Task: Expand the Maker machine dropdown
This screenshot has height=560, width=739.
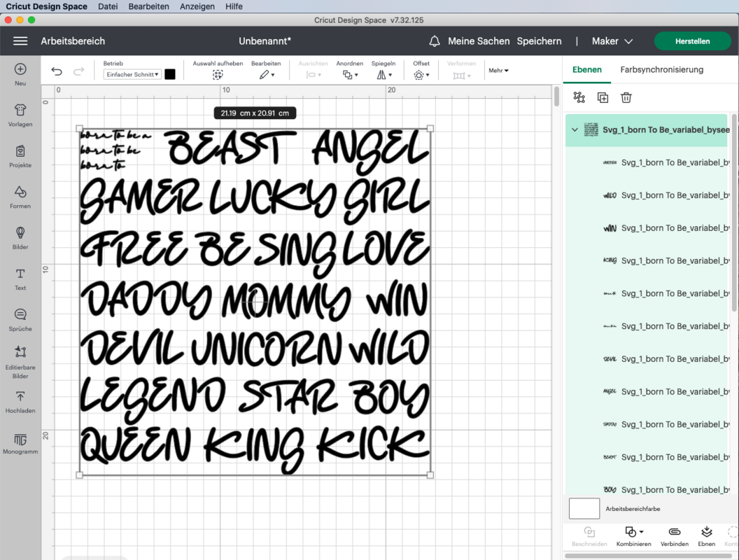Action: (612, 41)
